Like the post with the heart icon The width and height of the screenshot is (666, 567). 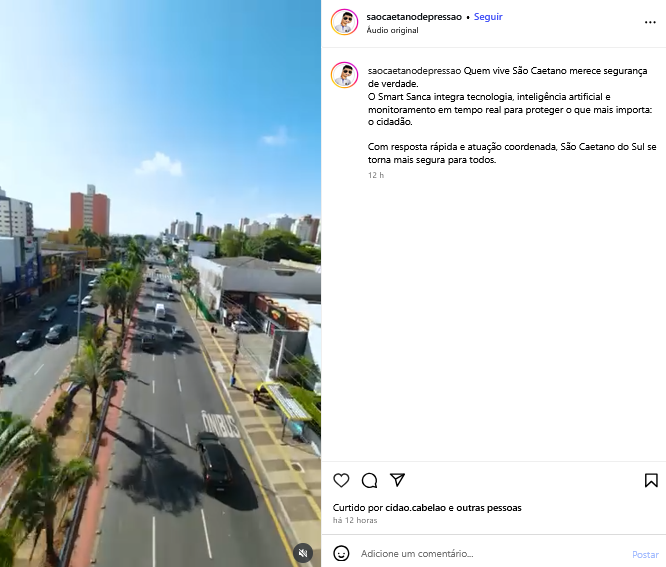[x=341, y=480]
